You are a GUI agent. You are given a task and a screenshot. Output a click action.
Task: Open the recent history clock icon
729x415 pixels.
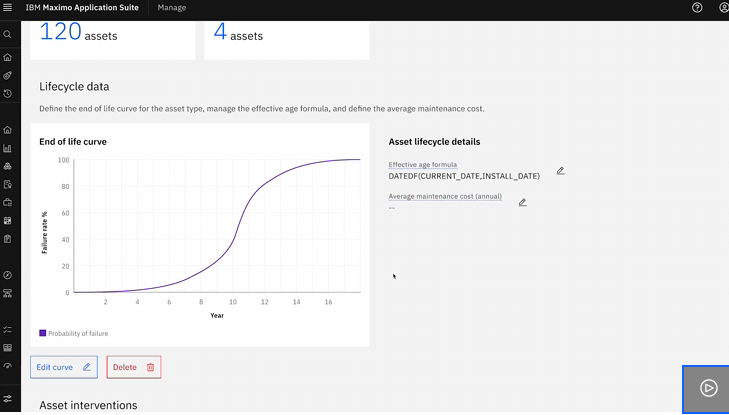[7, 93]
